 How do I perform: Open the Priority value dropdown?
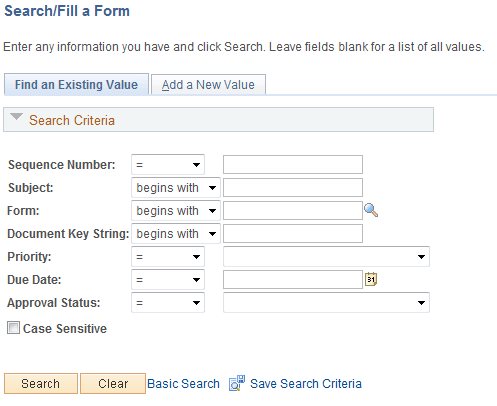pyautogui.click(x=326, y=257)
